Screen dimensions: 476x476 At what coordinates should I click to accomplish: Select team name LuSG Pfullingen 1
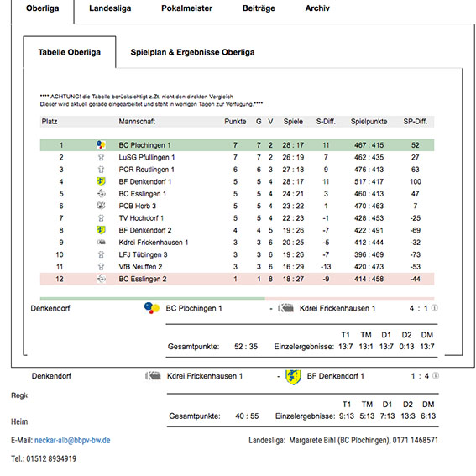147,157
